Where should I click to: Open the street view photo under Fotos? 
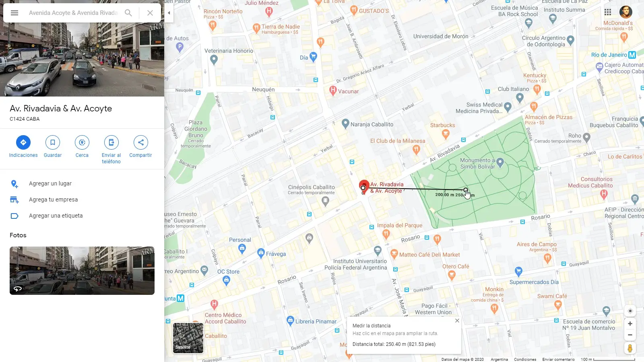point(82,271)
